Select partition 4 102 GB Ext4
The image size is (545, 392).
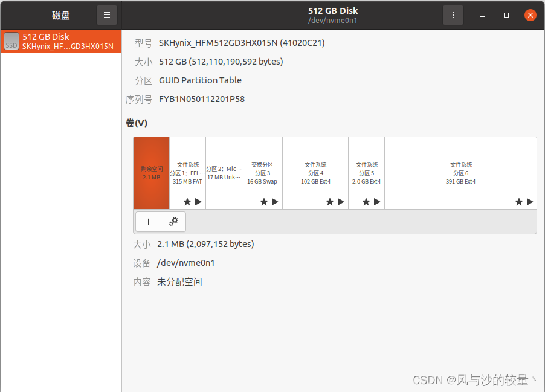[x=315, y=173]
